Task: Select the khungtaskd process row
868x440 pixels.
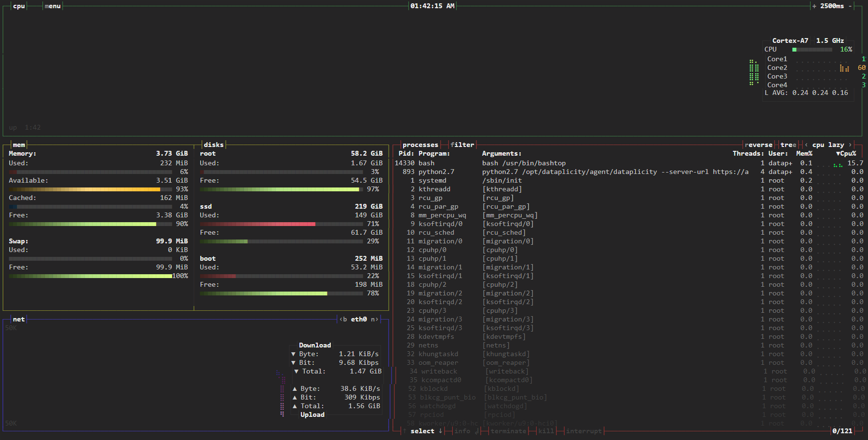Action: pos(629,354)
